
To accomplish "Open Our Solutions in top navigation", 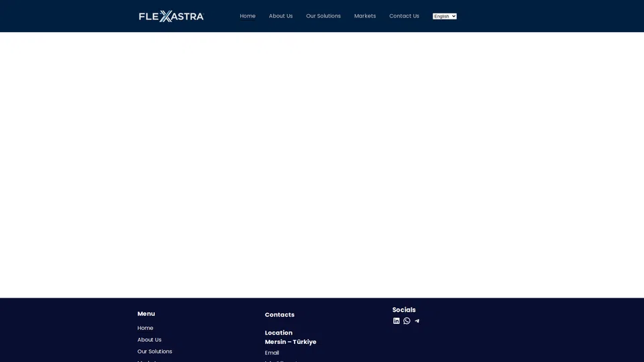I will (323, 16).
